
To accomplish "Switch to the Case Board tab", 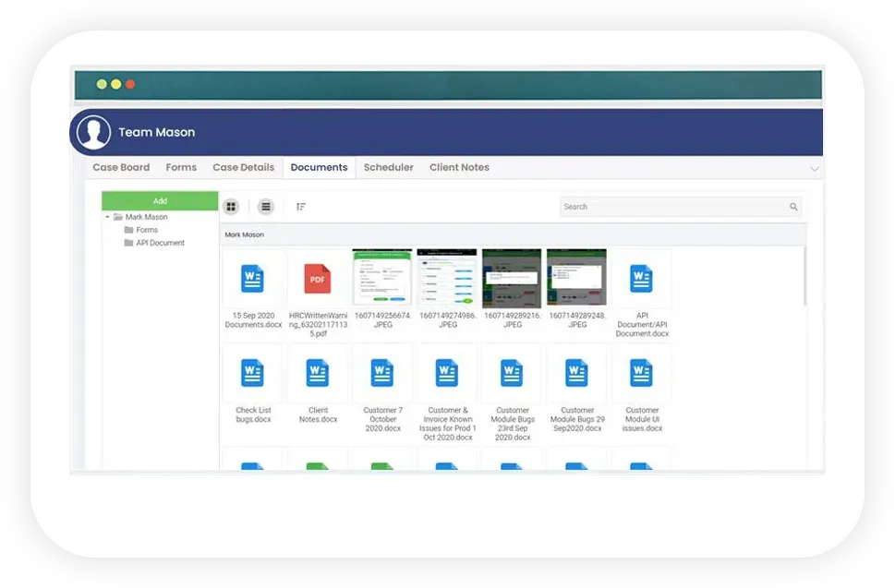I will coord(121,167).
